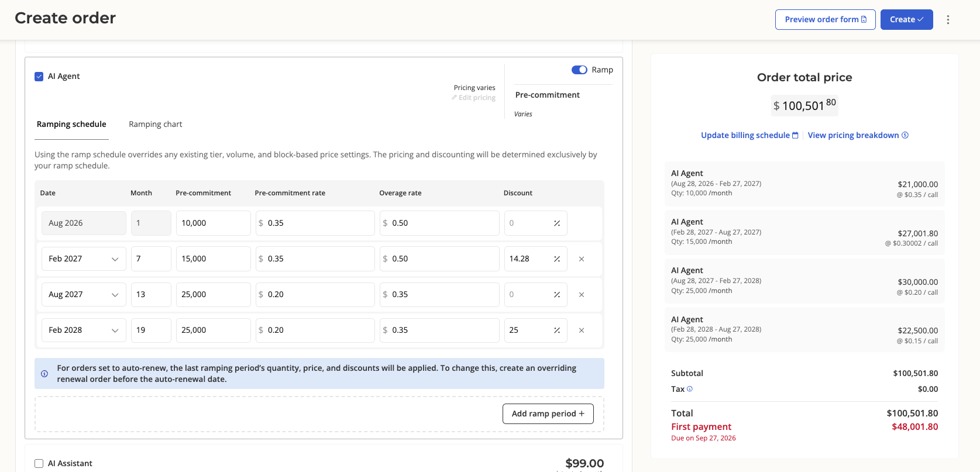Click the info icon in auto-renew notice
The height and width of the screenshot is (472, 980).
[44, 373]
